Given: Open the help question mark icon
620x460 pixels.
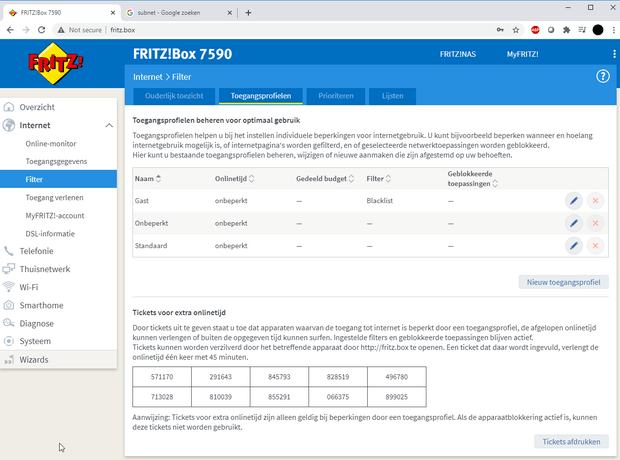Looking at the screenshot, I should [x=603, y=76].
